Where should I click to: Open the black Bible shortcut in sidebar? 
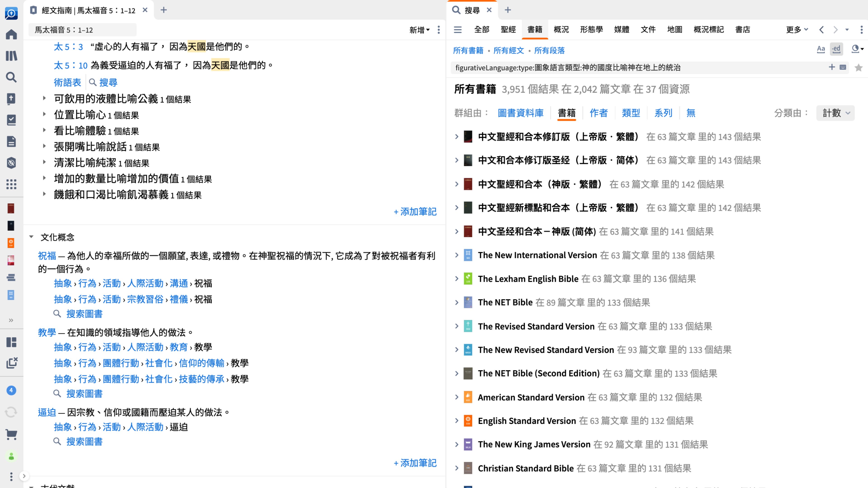point(11,226)
